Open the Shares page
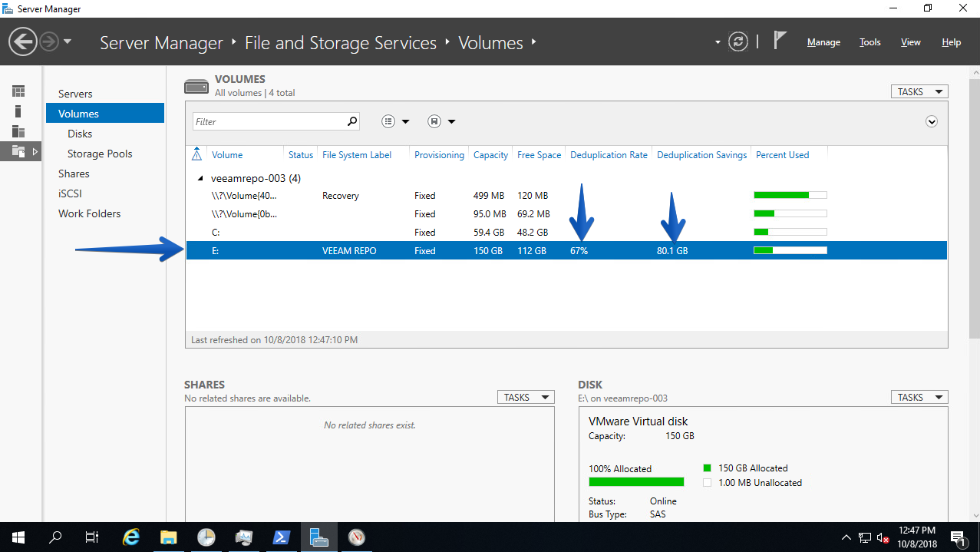This screenshot has width=980, height=552. 74,174
